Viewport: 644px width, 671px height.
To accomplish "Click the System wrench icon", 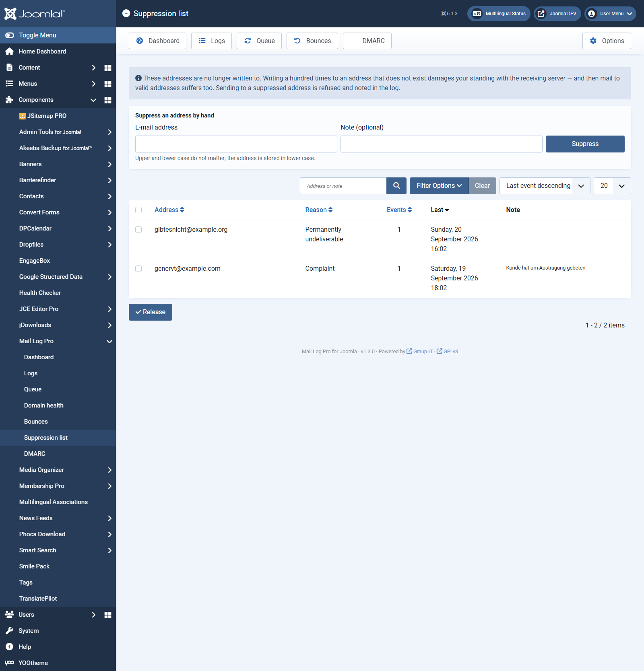I will (9, 631).
